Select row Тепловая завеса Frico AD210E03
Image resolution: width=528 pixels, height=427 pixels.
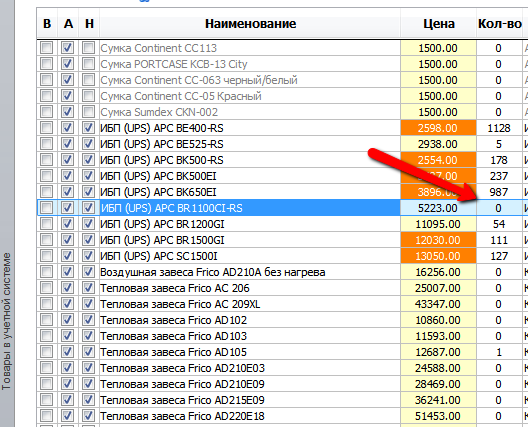(x=250, y=368)
